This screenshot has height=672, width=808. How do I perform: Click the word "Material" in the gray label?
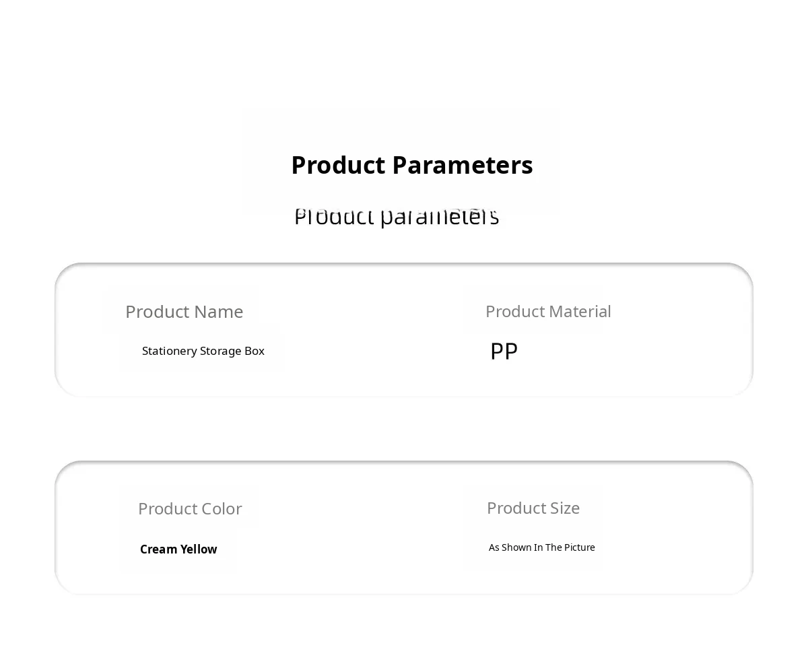pyautogui.click(x=580, y=311)
